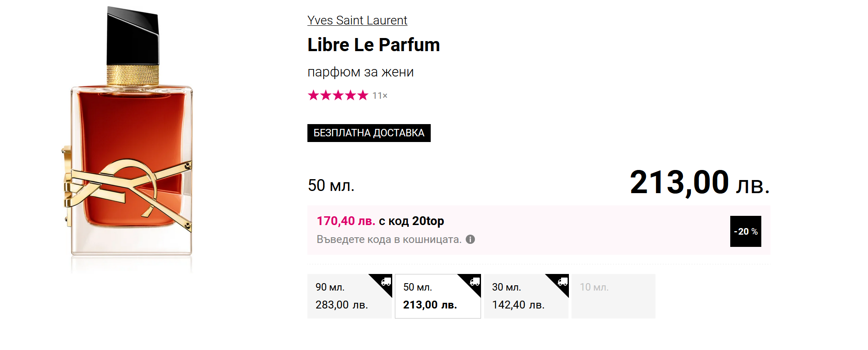Click the БЕЗПЛАТНА ДОСТАВКА badge
868x350 pixels.
tap(369, 133)
